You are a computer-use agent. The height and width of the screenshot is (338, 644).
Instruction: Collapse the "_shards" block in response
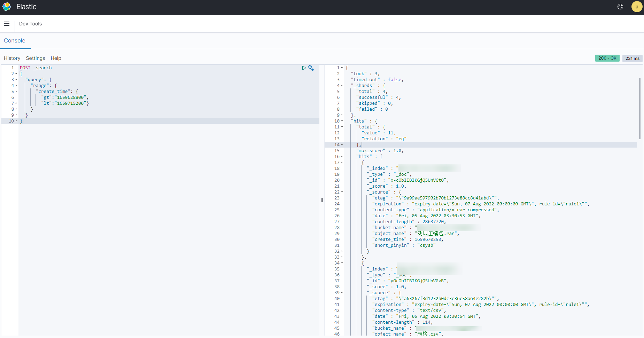click(342, 86)
